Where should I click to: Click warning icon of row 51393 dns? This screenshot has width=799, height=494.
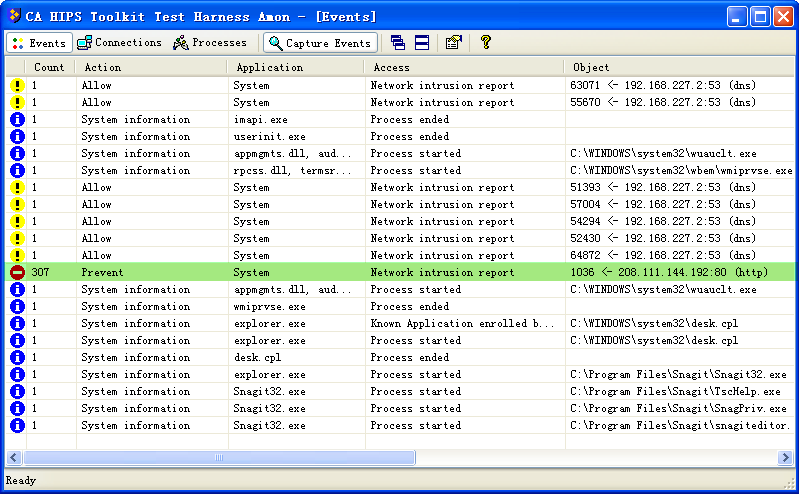(x=17, y=188)
